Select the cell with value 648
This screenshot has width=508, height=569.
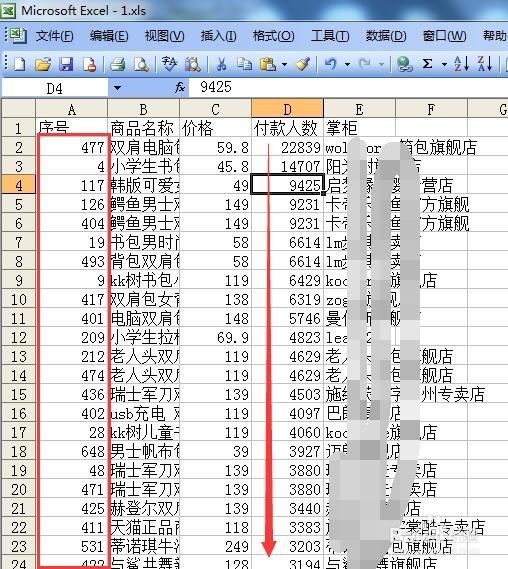pyautogui.click(x=71, y=451)
